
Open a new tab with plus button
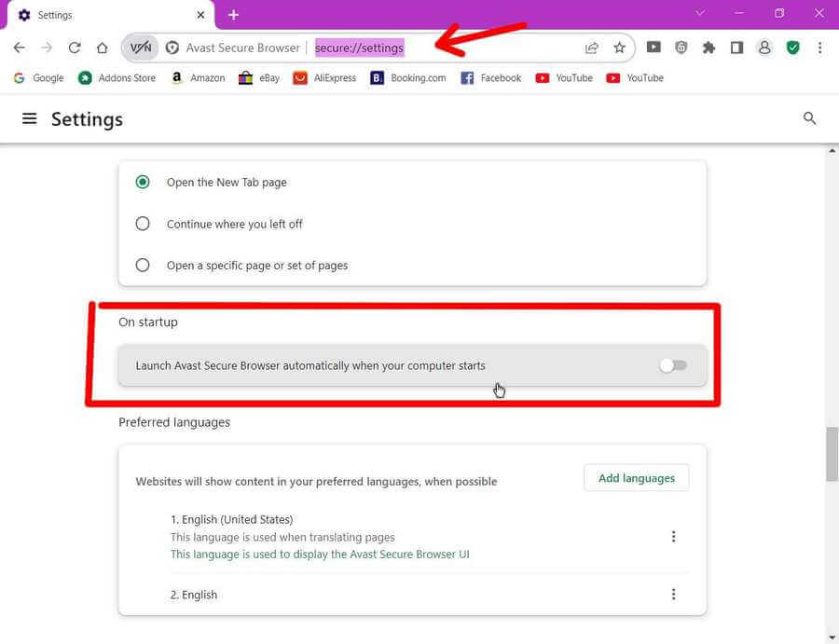tap(233, 15)
